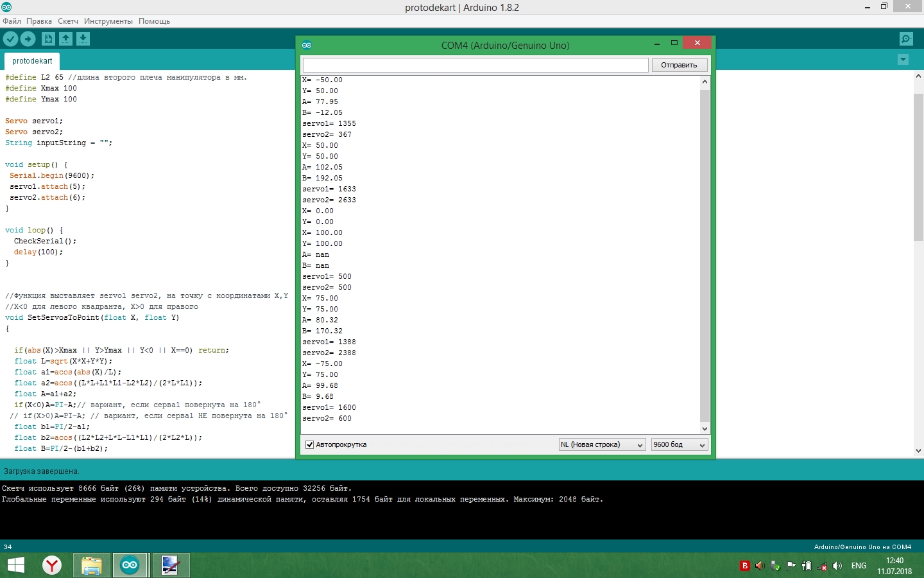Open Yandex Browser from the taskbar
This screenshot has height=578, width=924.
pyautogui.click(x=52, y=565)
